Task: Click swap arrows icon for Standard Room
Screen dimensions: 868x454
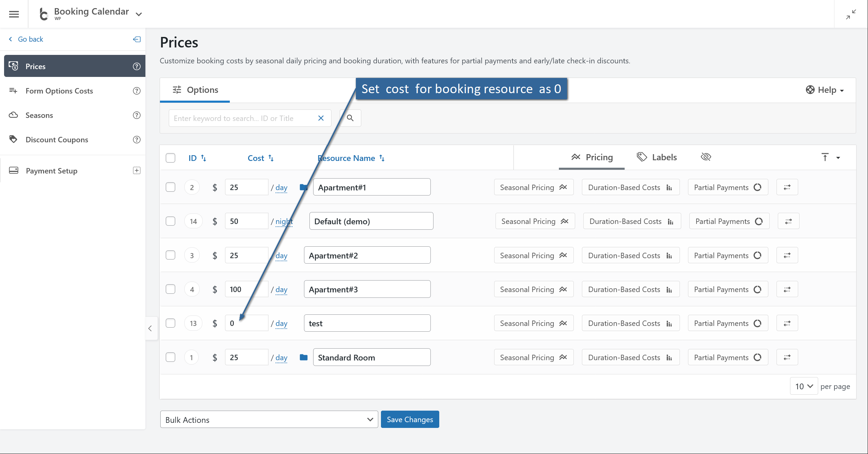Action: pos(787,357)
